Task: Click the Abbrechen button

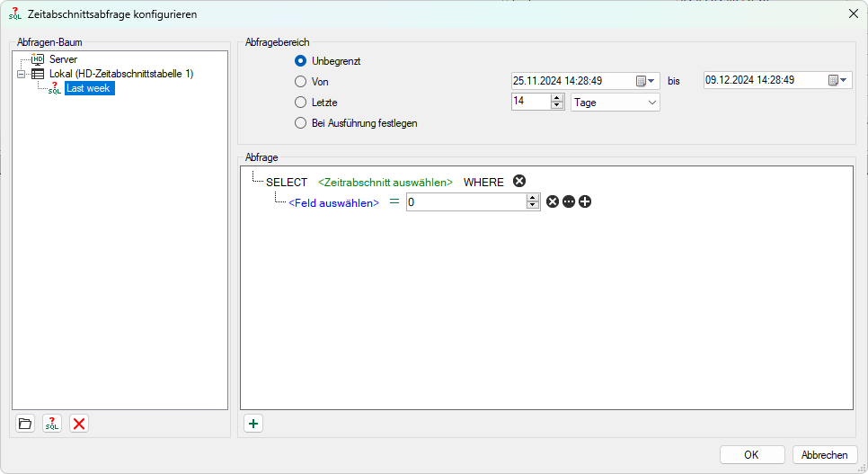Action: [x=824, y=455]
